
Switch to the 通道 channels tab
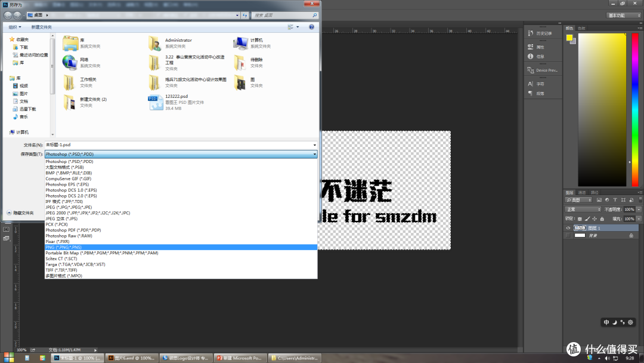tap(582, 192)
